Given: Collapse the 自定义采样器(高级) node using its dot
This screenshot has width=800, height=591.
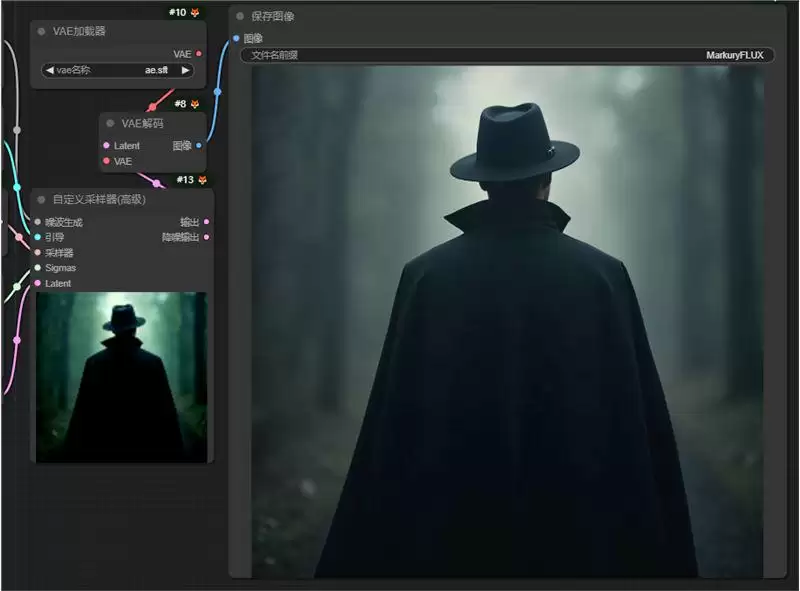Looking at the screenshot, I should [41, 199].
